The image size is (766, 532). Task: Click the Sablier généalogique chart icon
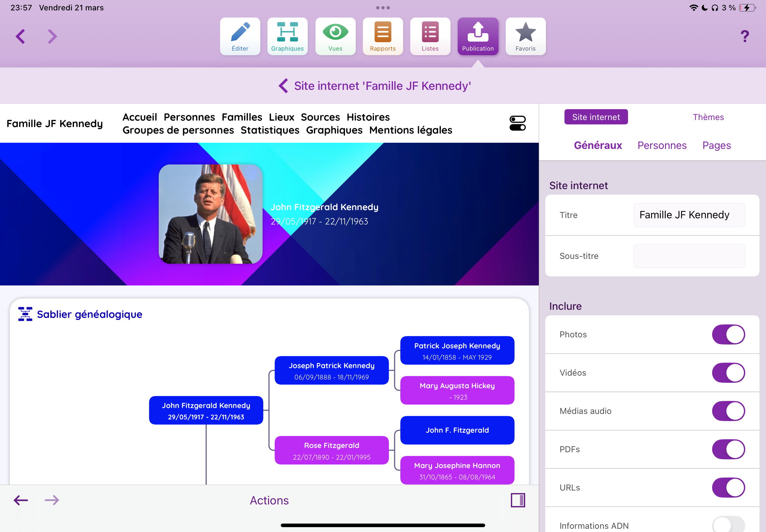pos(25,314)
